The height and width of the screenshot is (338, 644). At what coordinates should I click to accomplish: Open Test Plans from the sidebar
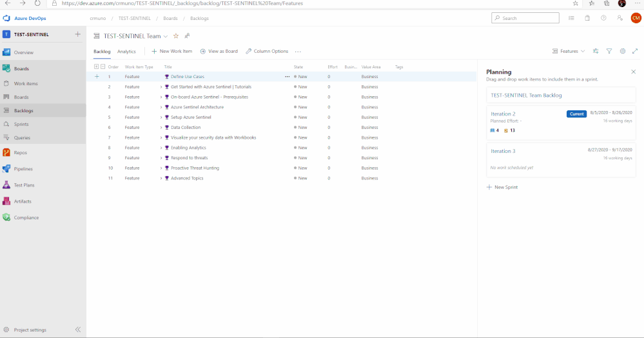point(24,185)
